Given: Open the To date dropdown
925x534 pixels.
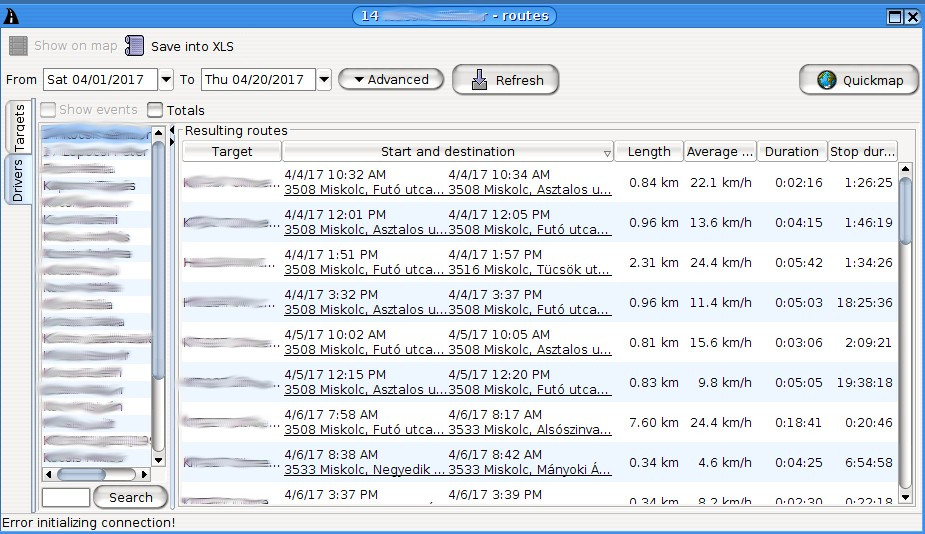Looking at the screenshot, I should [x=323, y=80].
